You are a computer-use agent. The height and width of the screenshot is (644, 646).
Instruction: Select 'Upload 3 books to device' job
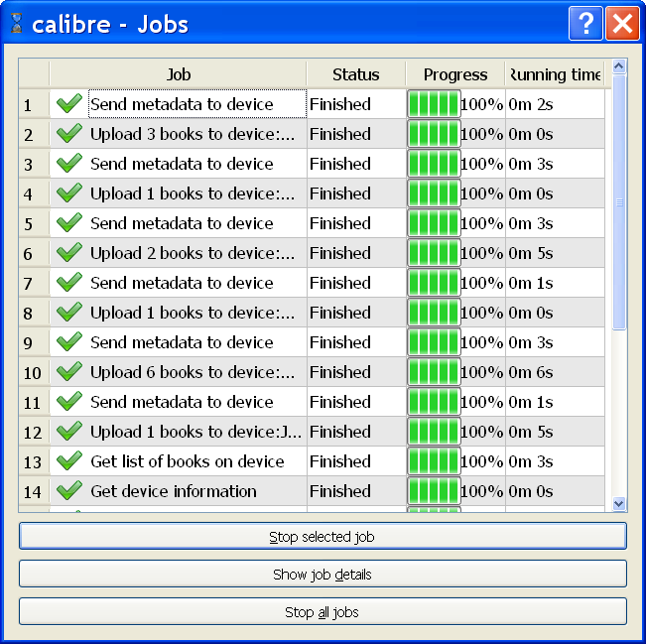(193, 134)
